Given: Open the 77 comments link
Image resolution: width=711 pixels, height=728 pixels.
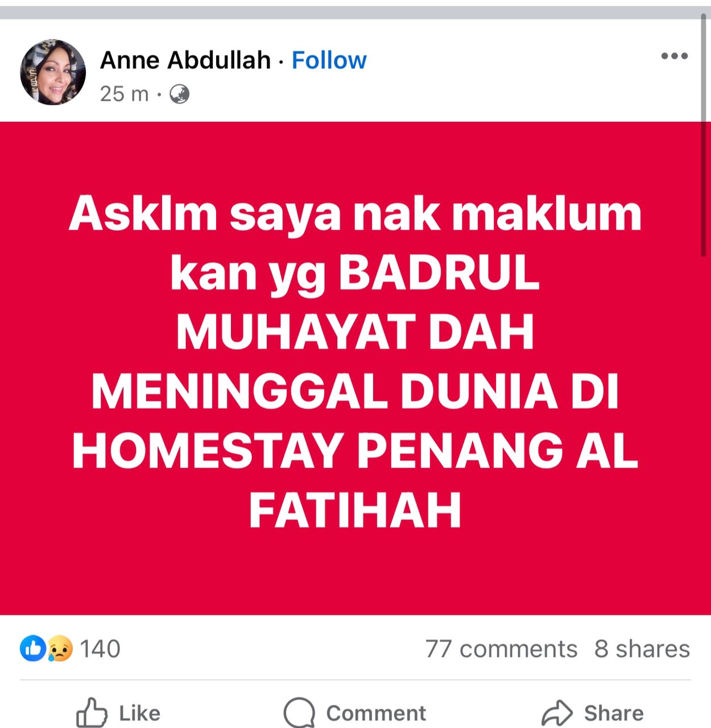Looking at the screenshot, I should tap(501, 649).
